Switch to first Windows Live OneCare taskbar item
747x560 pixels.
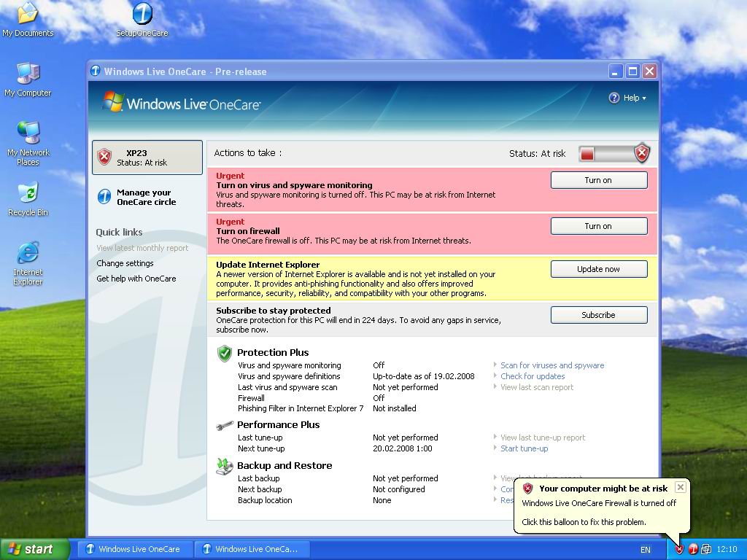click(x=135, y=549)
